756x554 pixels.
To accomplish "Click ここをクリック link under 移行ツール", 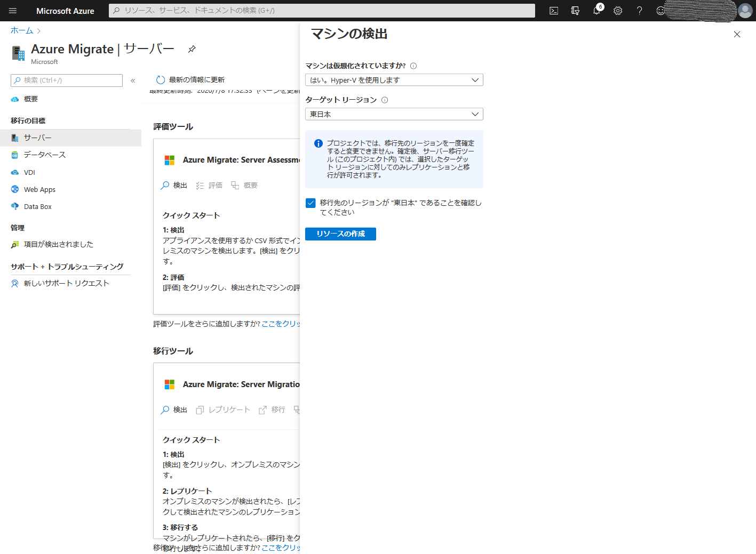I will click(281, 548).
